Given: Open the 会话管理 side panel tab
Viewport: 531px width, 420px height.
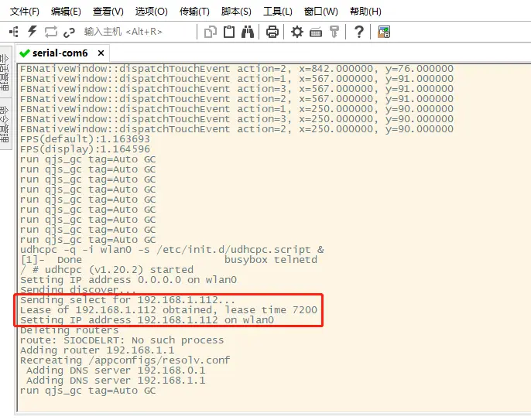Looking at the screenshot, I should point(5,71).
